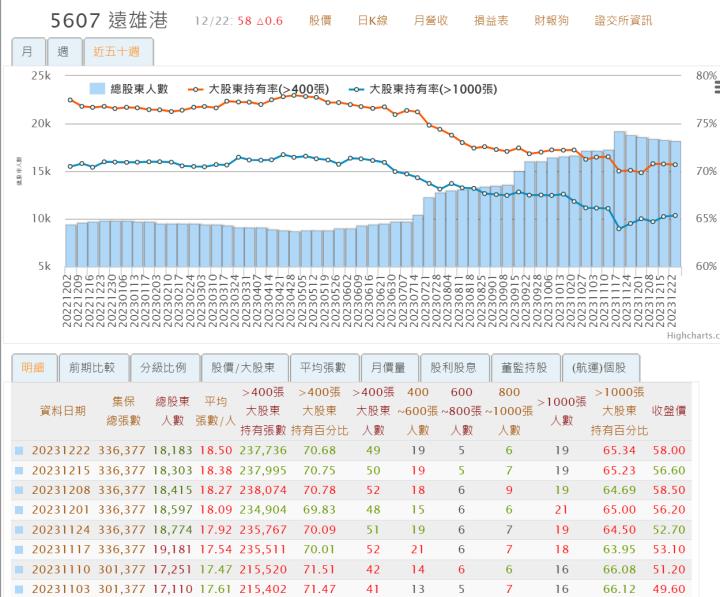
Task: Click the blue marker beside row 20231124
Action: coord(19,529)
